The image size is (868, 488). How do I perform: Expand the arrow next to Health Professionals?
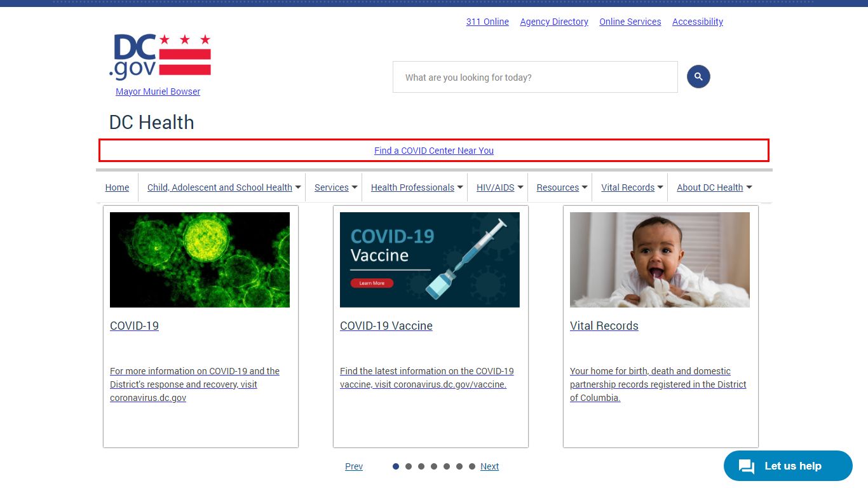coord(460,187)
